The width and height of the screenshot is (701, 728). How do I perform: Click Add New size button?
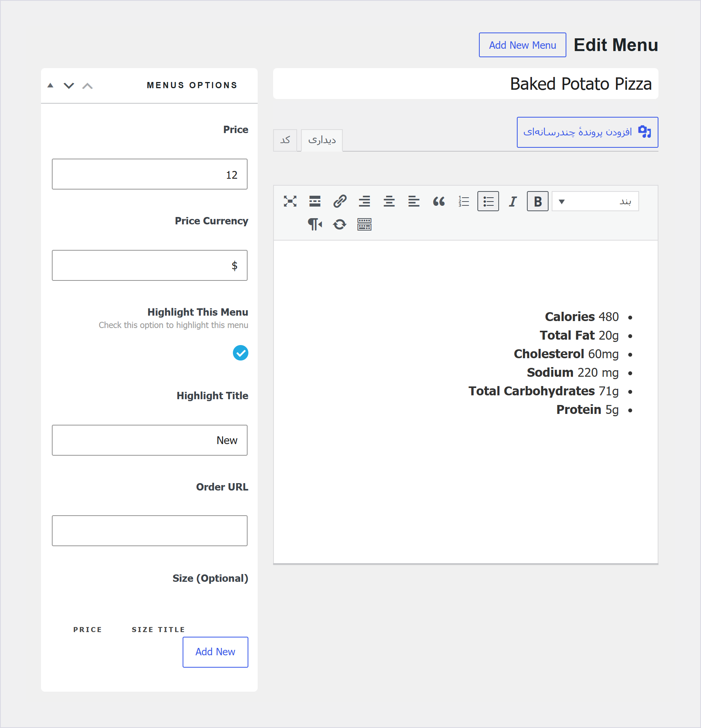215,652
